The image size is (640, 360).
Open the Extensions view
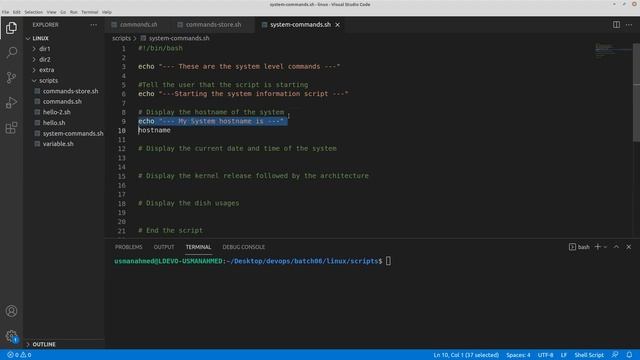coord(11,128)
